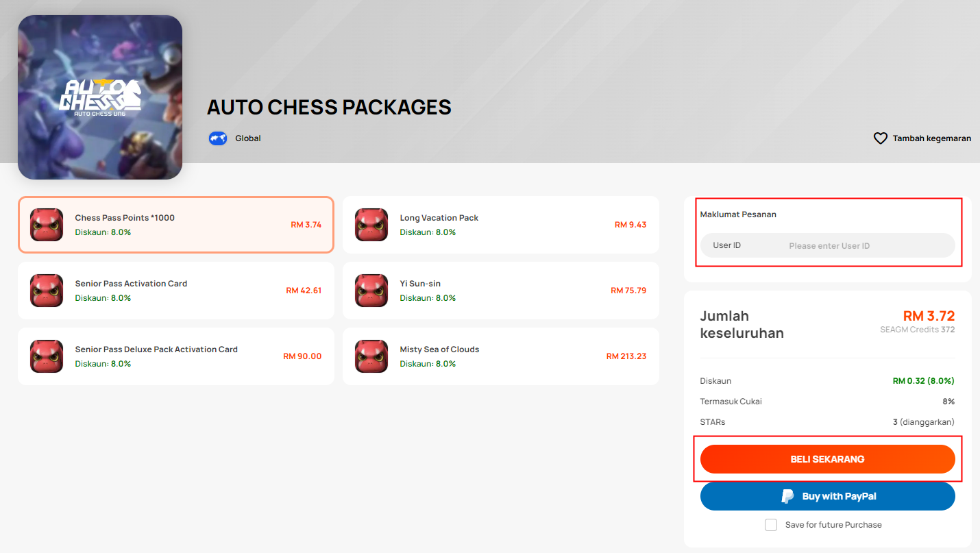The width and height of the screenshot is (980, 553).
Task: Click the Tambah kegemaran link text
Action: (931, 138)
